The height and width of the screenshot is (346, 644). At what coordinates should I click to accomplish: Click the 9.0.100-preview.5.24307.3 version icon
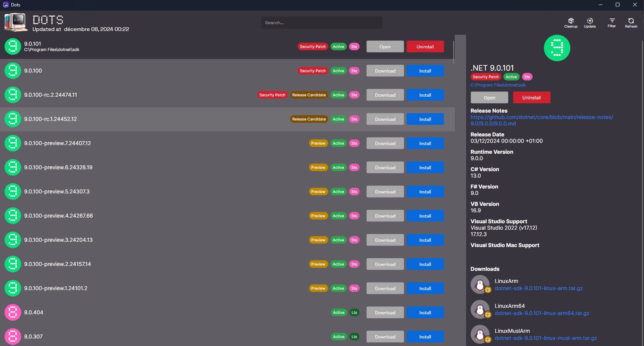pyautogui.click(x=13, y=192)
